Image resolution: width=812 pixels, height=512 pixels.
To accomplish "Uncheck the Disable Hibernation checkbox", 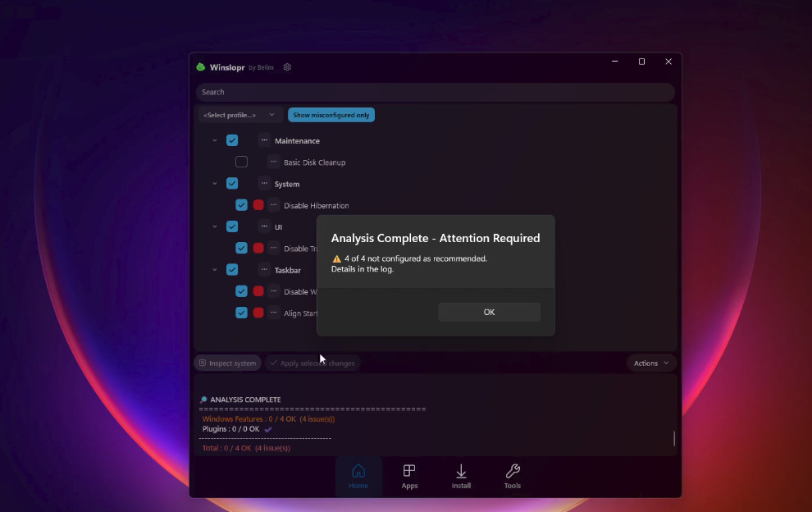I will [x=241, y=205].
